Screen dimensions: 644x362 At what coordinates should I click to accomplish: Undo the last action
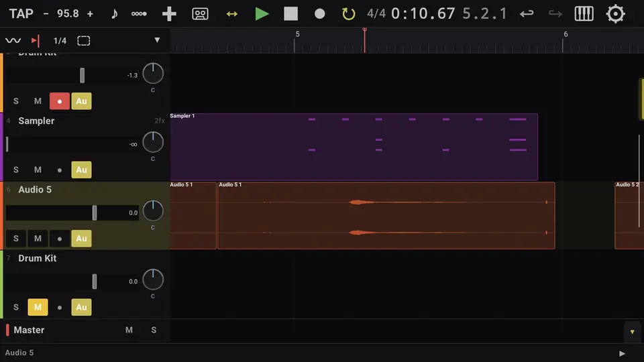[527, 13]
